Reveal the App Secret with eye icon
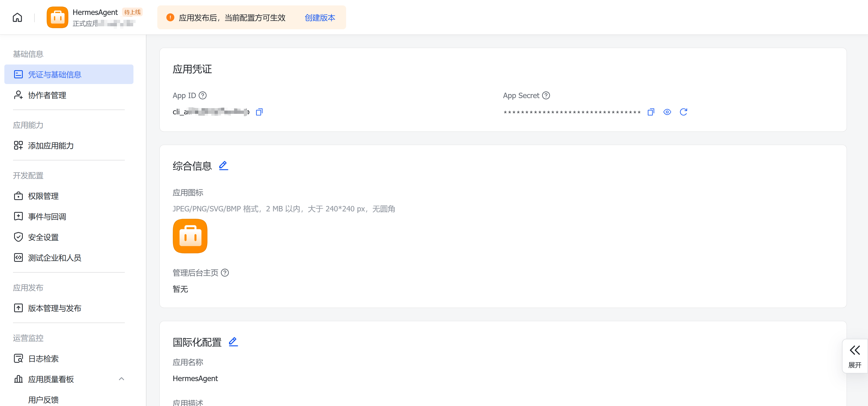868x406 pixels. tap(667, 112)
